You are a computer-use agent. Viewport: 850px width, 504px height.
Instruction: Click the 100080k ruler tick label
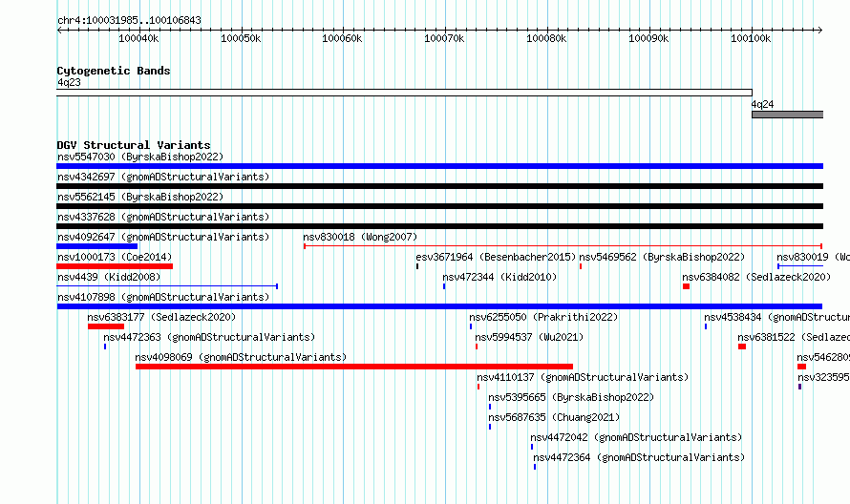point(546,38)
